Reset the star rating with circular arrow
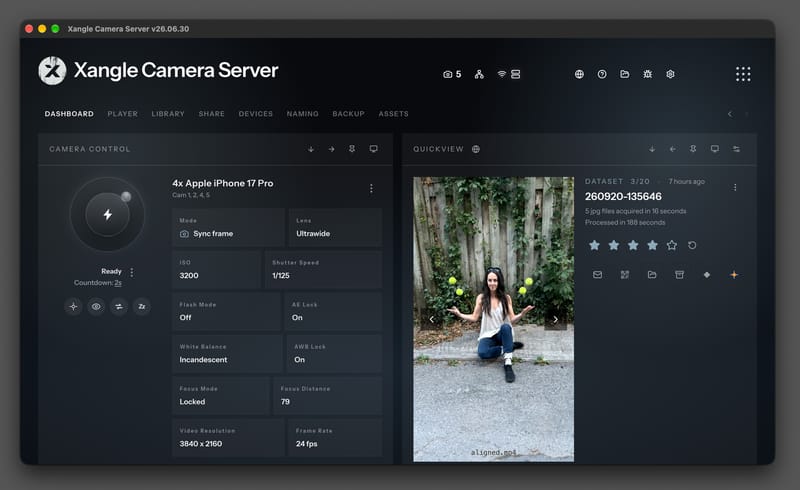This screenshot has width=800, height=490. tap(692, 245)
